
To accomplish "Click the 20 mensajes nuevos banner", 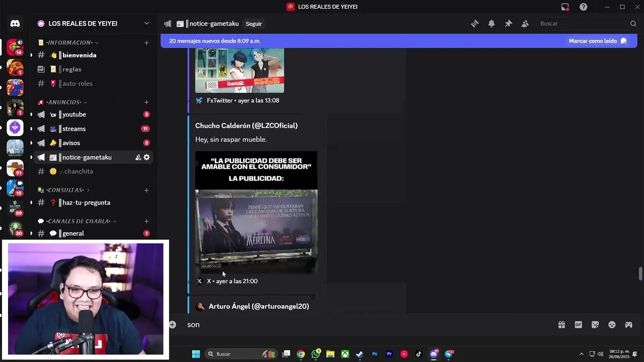I will click(x=399, y=41).
